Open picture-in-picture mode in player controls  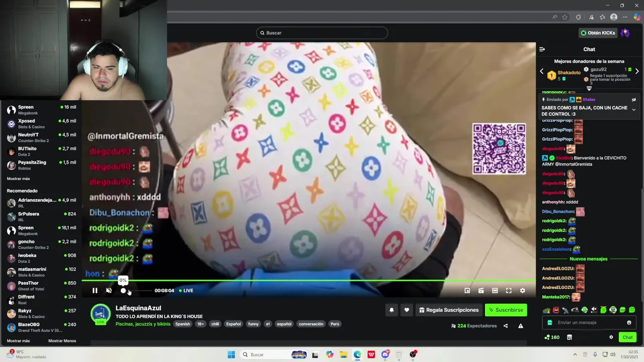(467, 291)
